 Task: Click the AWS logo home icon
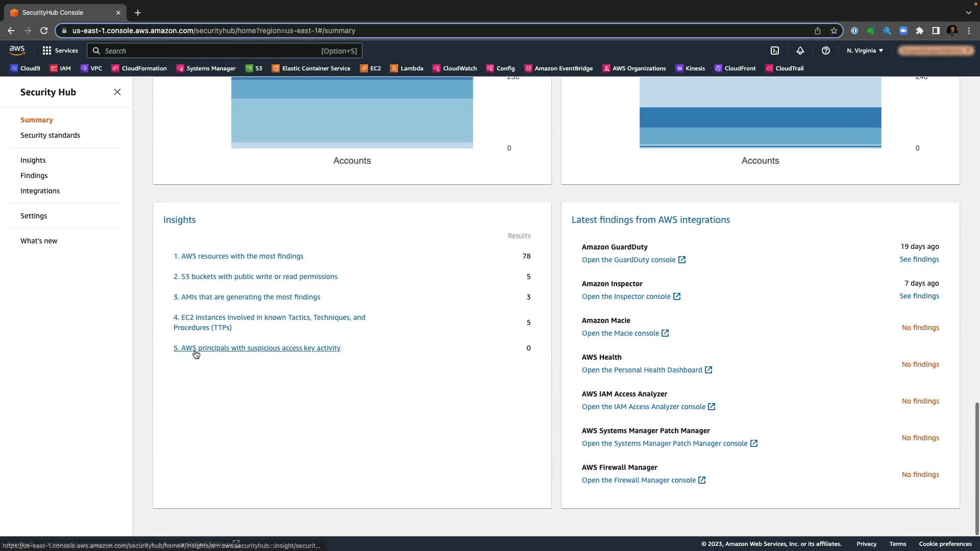17,50
